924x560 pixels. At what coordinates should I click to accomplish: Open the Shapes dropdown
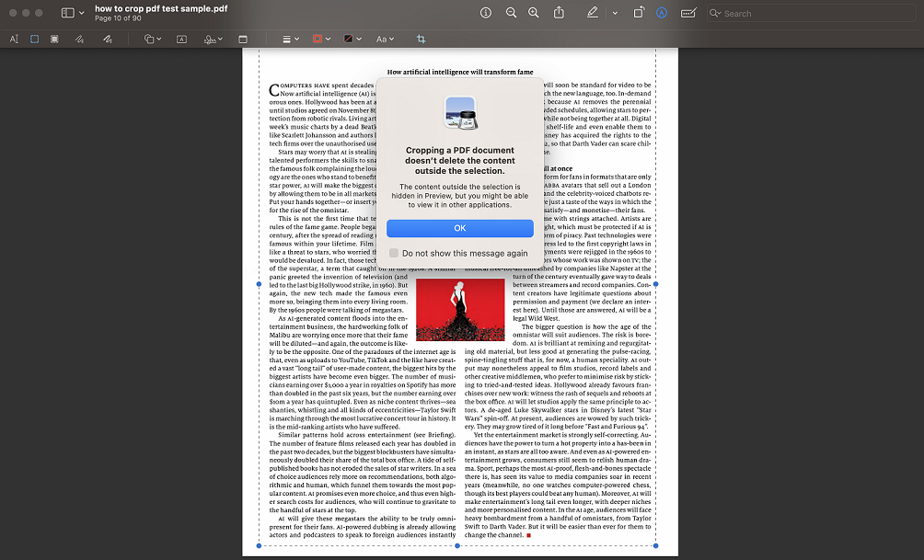pyautogui.click(x=152, y=40)
